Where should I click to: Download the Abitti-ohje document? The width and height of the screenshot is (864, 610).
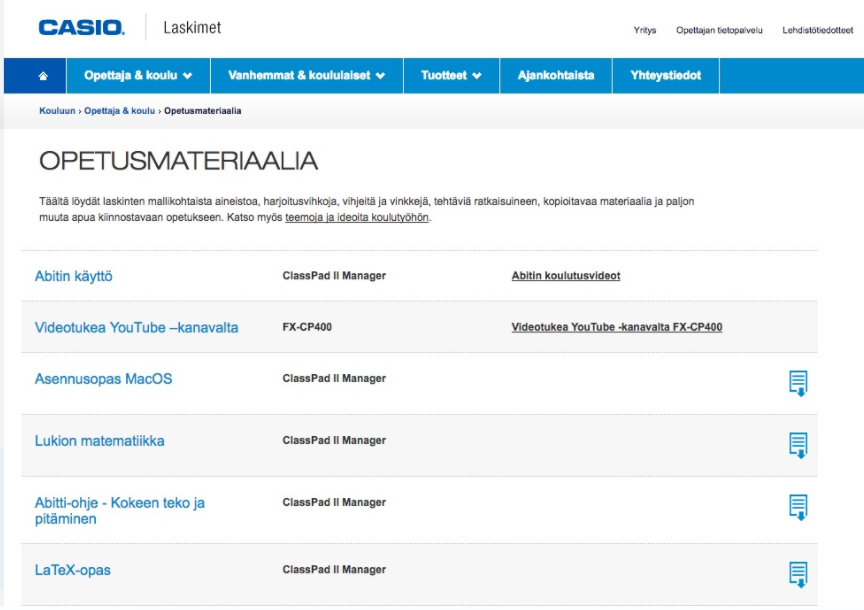798,507
